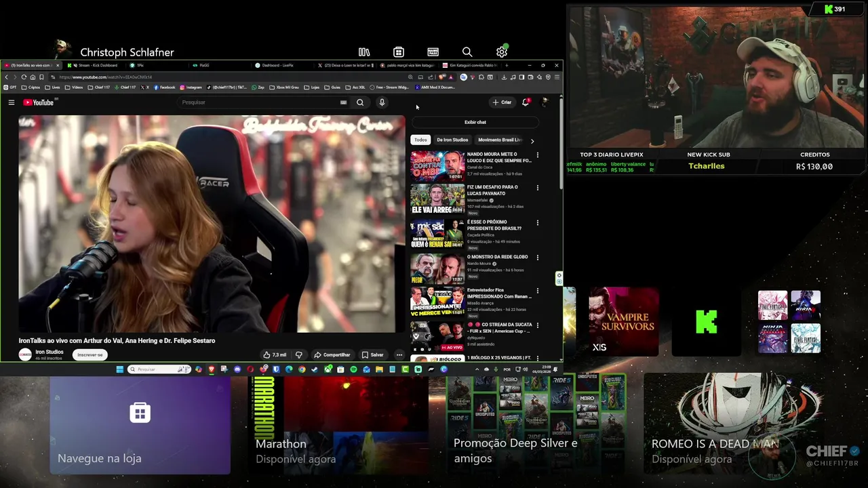Open the YouTube notifications bell

[526, 102]
